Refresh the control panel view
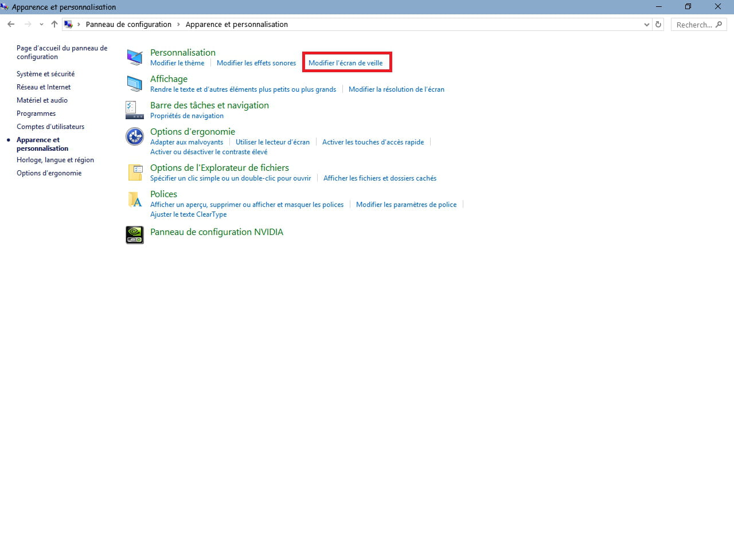 tap(658, 24)
